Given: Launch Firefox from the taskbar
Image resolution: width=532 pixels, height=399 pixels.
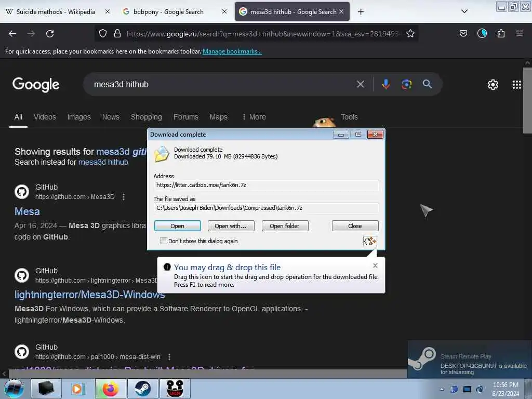Looking at the screenshot, I should coord(111,389).
